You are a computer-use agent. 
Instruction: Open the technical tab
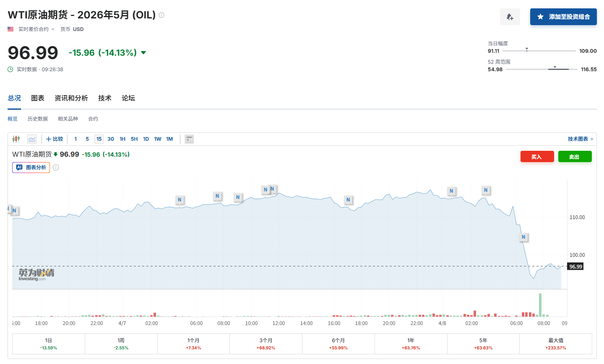(104, 98)
